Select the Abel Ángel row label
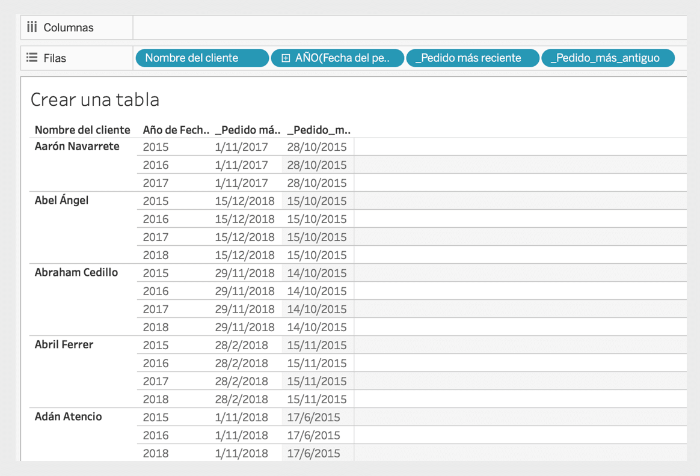700x476 pixels. (x=62, y=200)
